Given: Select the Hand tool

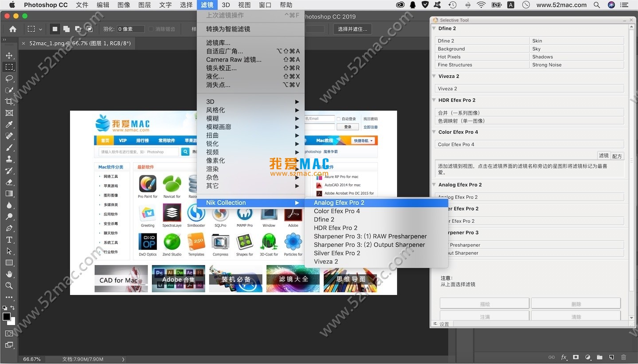Looking at the screenshot, I should (x=9, y=274).
